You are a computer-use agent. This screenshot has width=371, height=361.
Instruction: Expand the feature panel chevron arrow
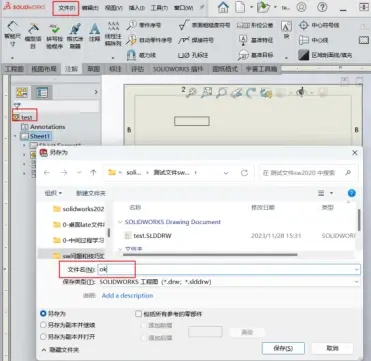click(x=96, y=92)
